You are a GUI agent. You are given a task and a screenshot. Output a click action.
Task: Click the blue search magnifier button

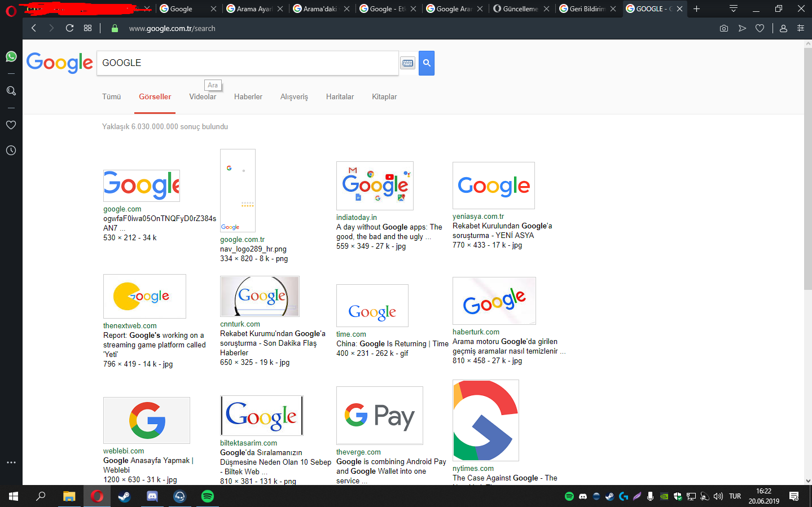(x=427, y=63)
